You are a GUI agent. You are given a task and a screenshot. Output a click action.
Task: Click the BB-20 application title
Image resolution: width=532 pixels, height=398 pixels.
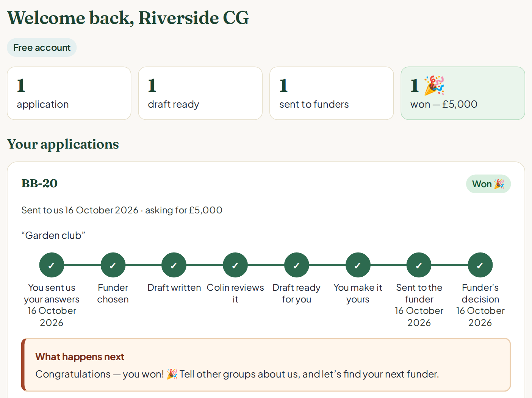pos(39,183)
